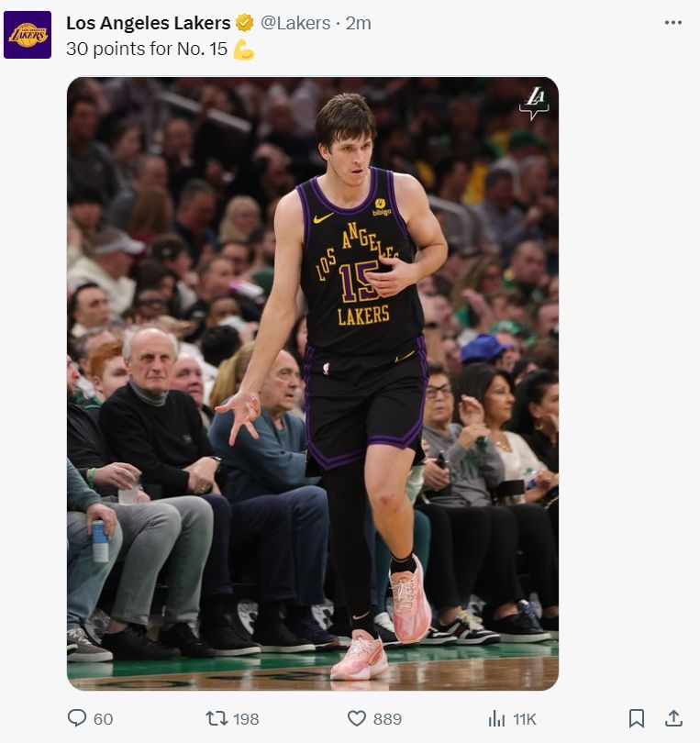Open the basketball player photo
The width and height of the screenshot is (700, 743).
312,383
